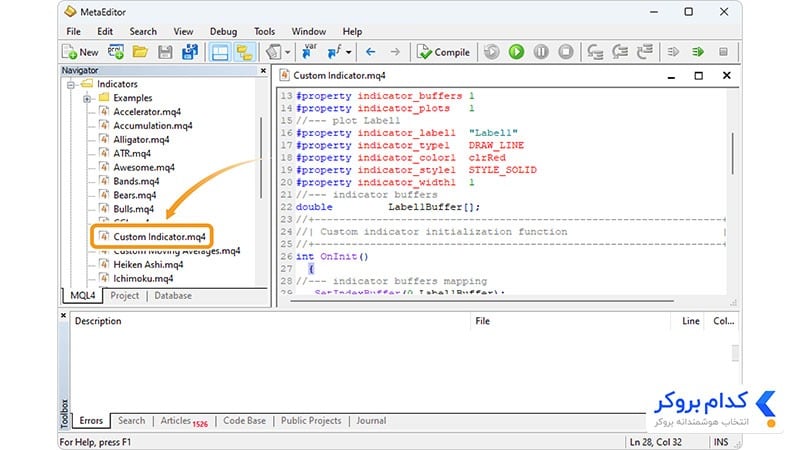The height and width of the screenshot is (450, 800).
Task: Create a new file with the New button
Action: (81, 52)
